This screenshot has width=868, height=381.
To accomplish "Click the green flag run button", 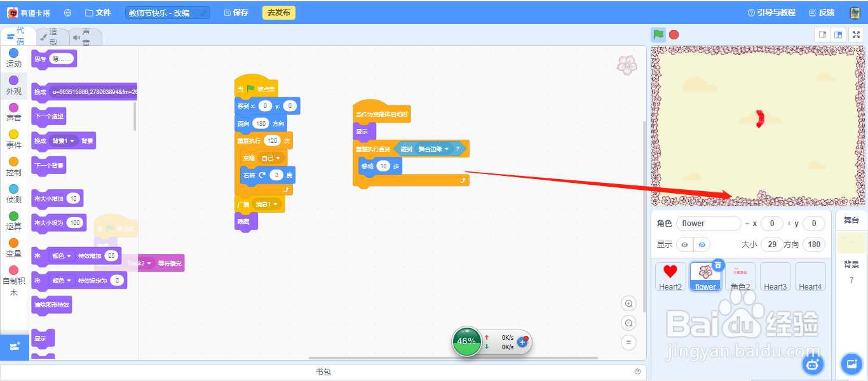I will [x=658, y=34].
